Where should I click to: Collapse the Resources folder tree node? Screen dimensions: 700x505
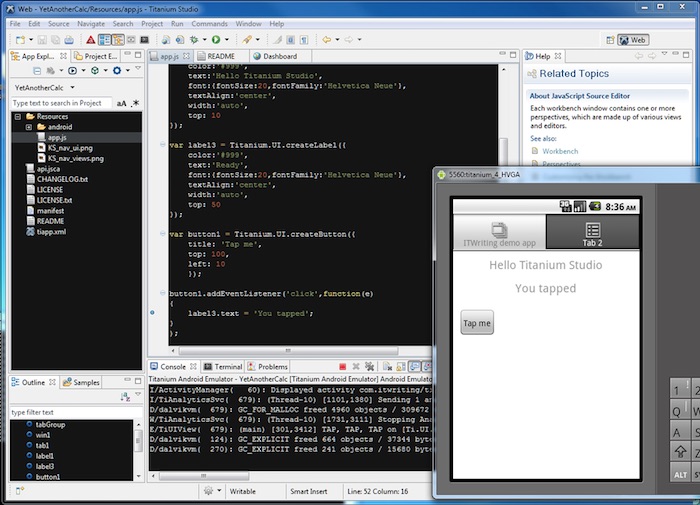click(x=16, y=116)
